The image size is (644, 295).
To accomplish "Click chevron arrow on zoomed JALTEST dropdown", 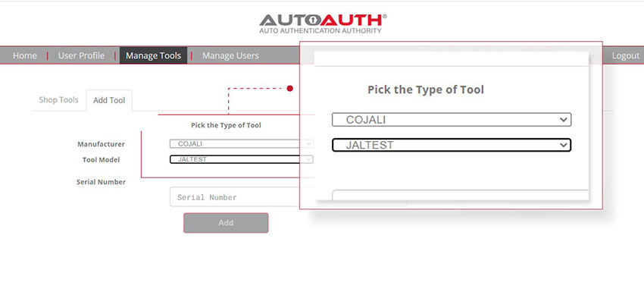I will (x=564, y=145).
